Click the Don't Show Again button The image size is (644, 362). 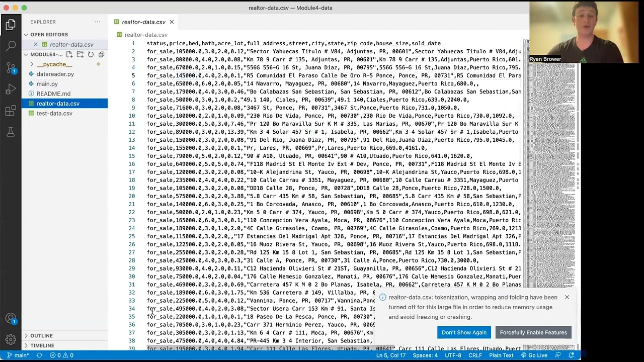(x=464, y=332)
